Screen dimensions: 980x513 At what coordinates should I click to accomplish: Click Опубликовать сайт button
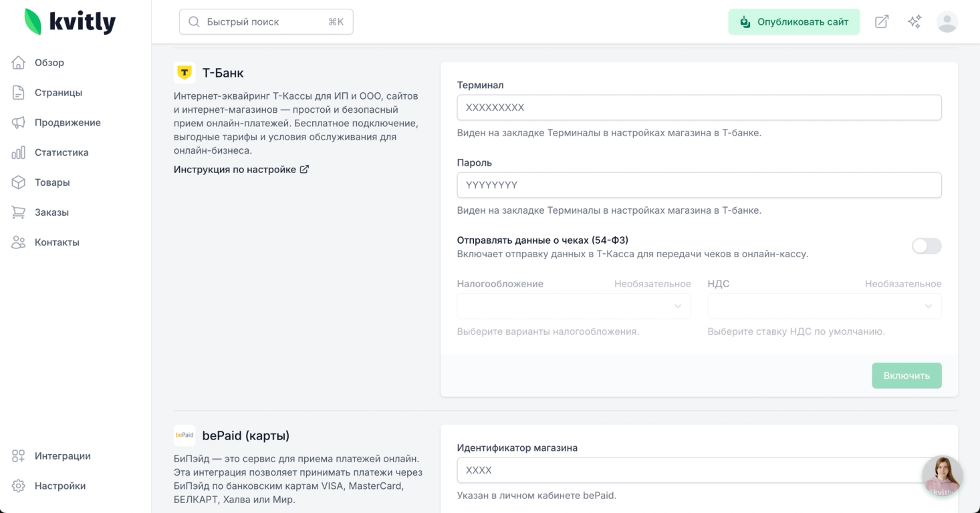794,22
